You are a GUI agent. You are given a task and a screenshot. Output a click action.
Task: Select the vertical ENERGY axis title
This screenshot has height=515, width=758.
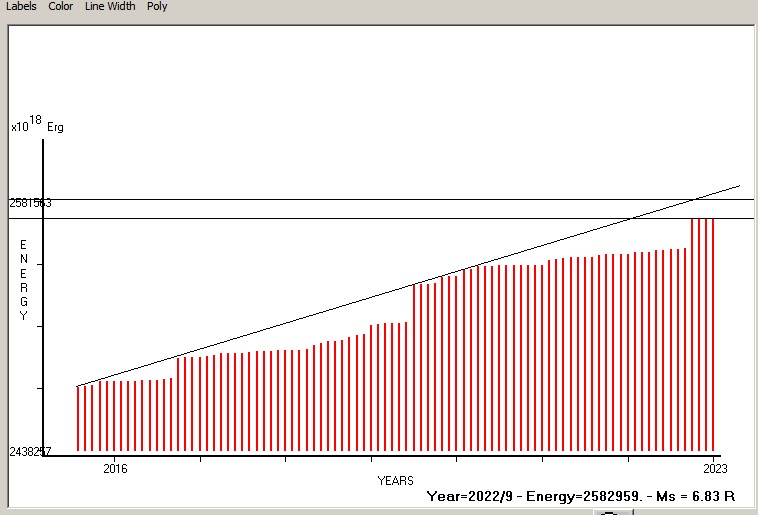click(24, 280)
